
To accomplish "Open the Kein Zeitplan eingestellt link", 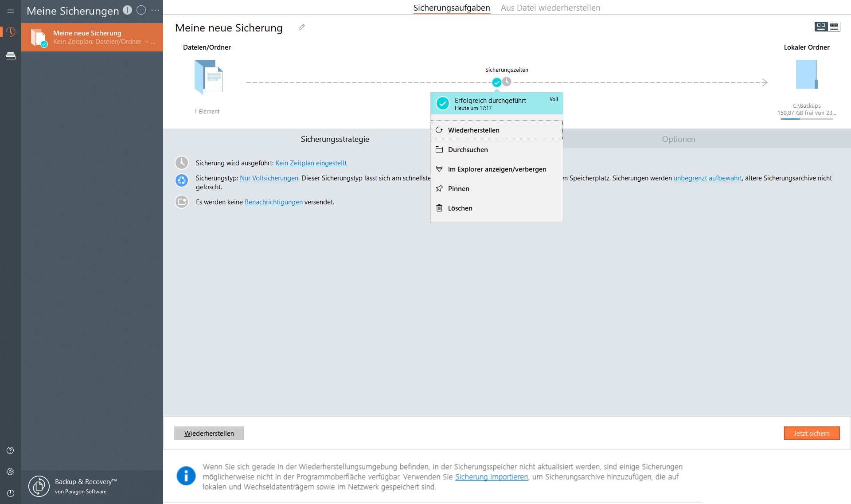I will coord(311,163).
